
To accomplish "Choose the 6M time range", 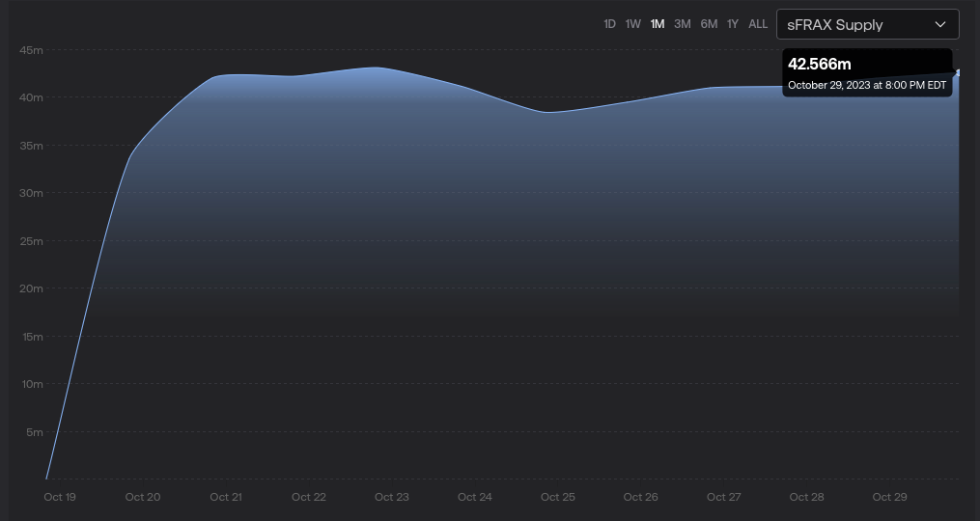I will point(709,24).
